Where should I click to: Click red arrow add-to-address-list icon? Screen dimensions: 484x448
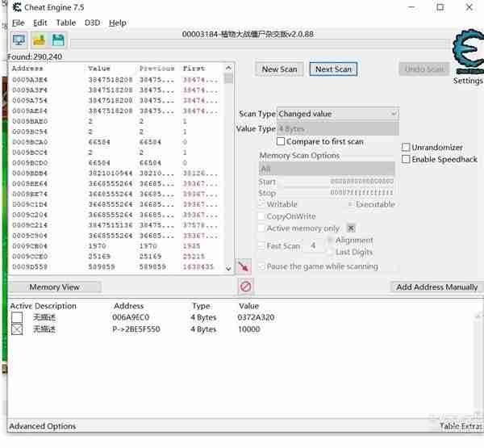[x=244, y=266]
